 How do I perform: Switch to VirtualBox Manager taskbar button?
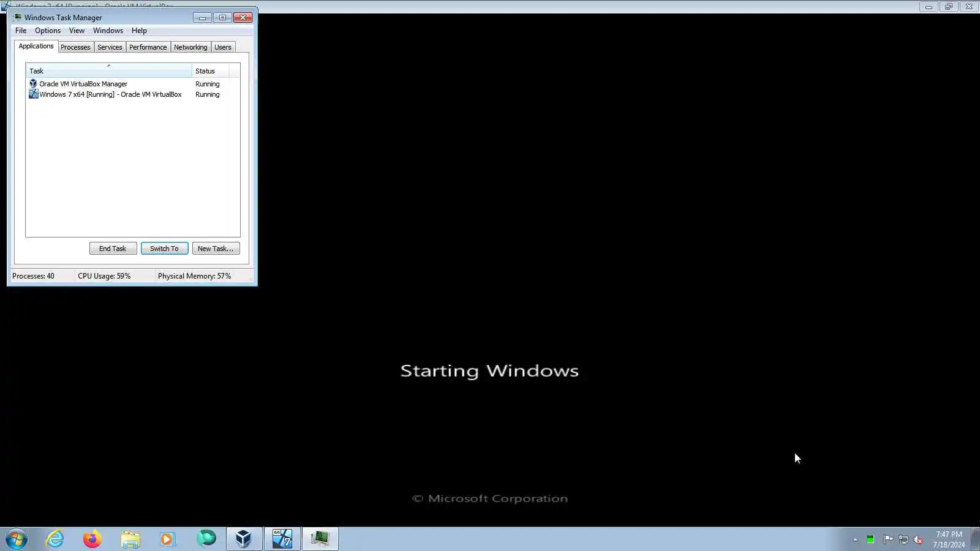tap(244, 539)
